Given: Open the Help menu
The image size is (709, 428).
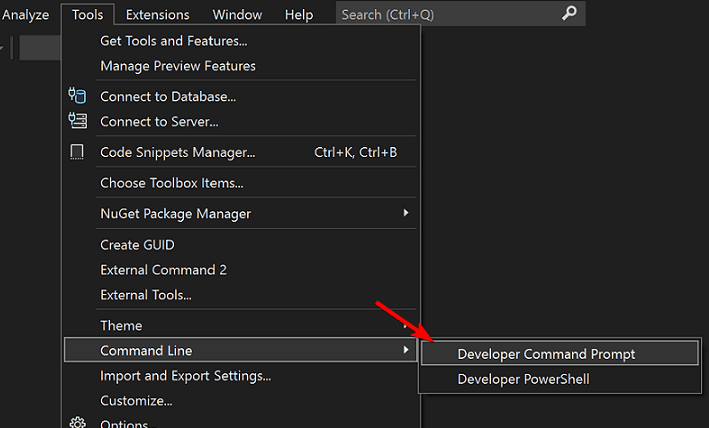Looking at the screenshot, I should tap(299, 14).
